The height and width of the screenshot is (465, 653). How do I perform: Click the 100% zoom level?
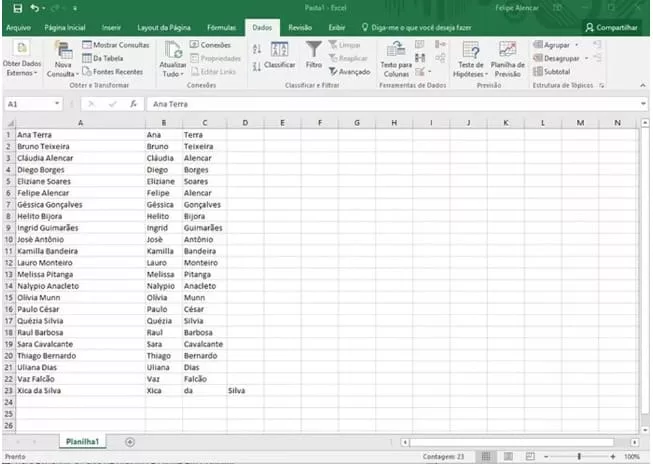(x=632, y=457)
